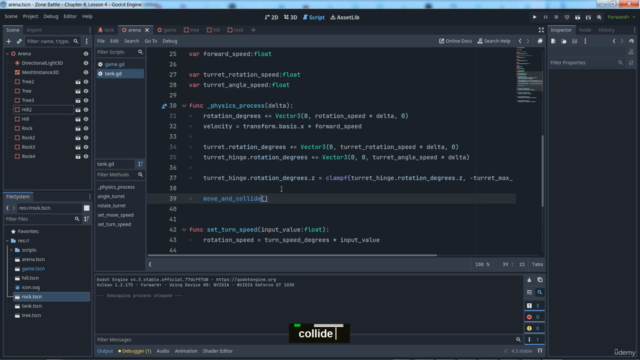Float the script editor window
The width and height of the screenshot is (640, 360).
[x=540, y=41]
